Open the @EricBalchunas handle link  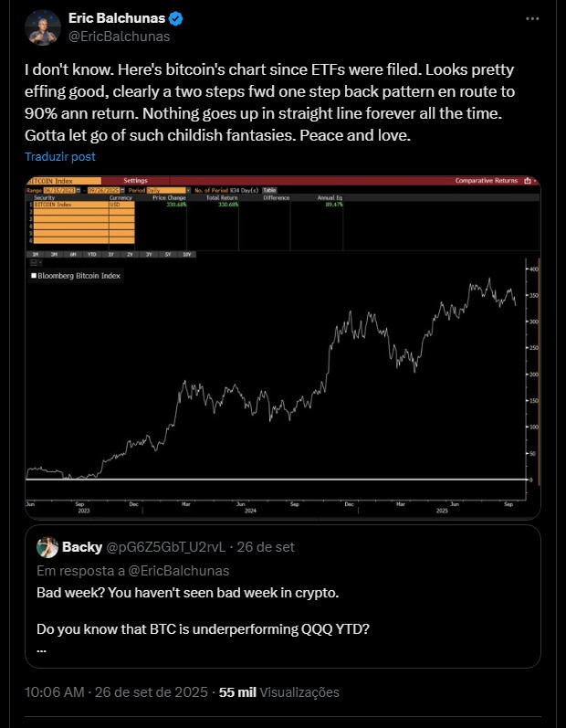pos(120,37)
